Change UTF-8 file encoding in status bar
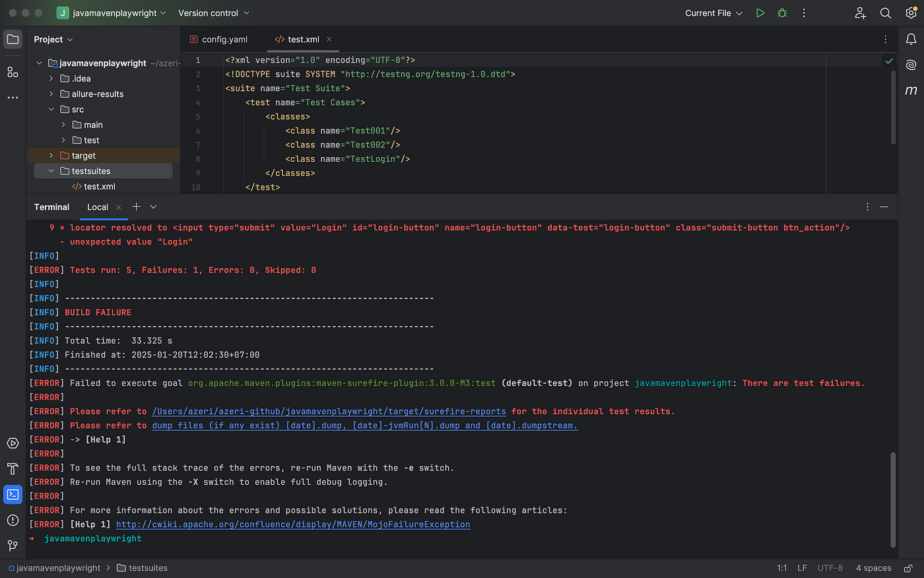 click(830, 568)
